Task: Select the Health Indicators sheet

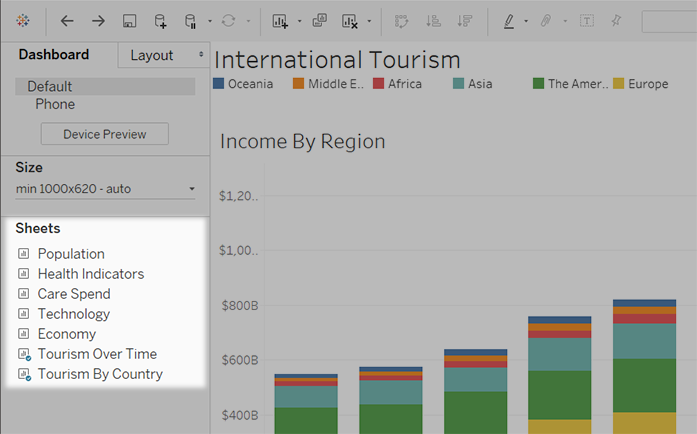Action: tap(91, 274)
